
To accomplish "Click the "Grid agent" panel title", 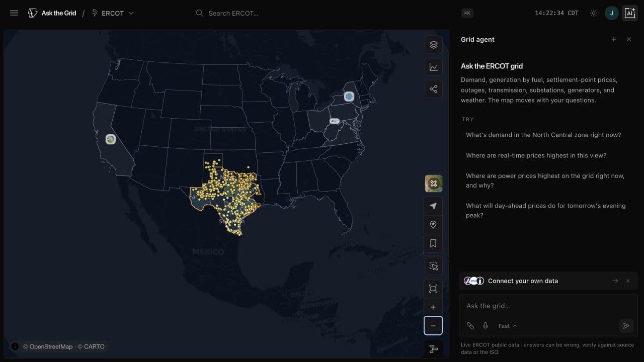I will [x=477, y=39].
